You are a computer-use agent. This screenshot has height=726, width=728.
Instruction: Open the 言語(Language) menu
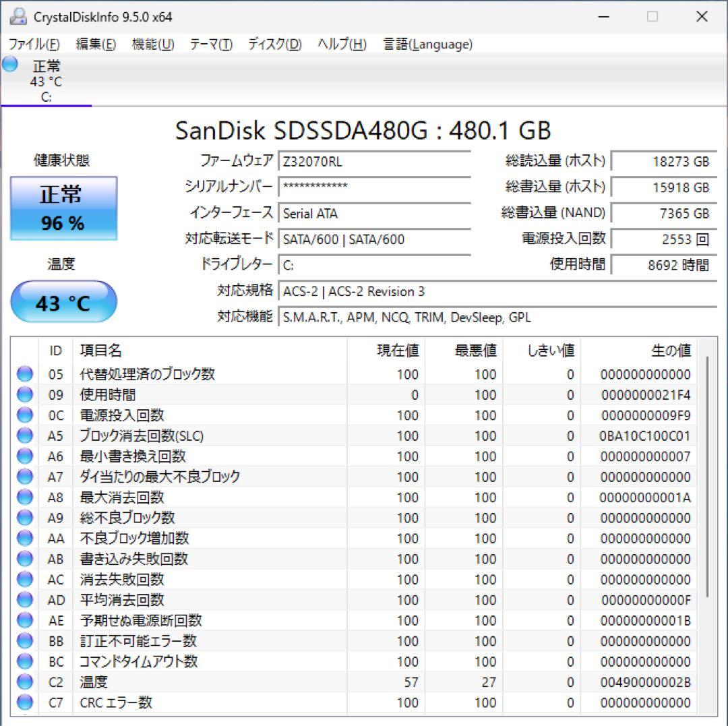tap(427, 44)
